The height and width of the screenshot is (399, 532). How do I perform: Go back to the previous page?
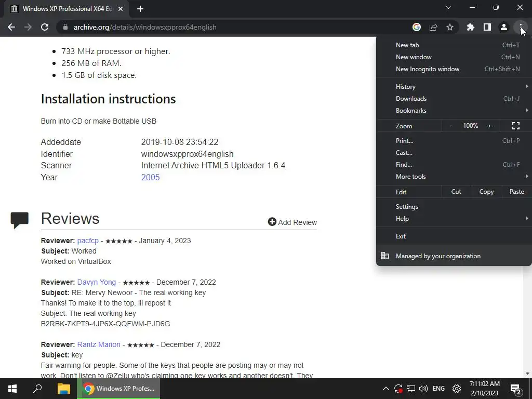tap(11, 27)
